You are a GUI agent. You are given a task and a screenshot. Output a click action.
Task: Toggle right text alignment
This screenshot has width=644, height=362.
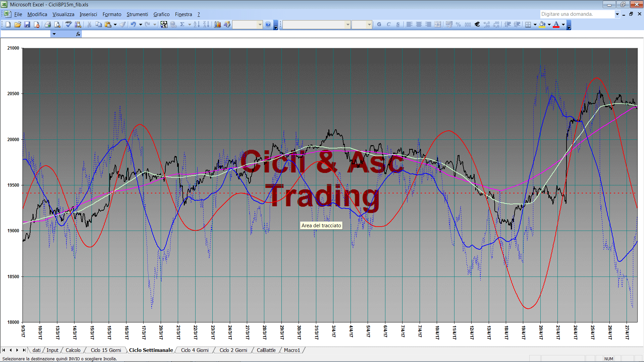(x=428, y=24)
